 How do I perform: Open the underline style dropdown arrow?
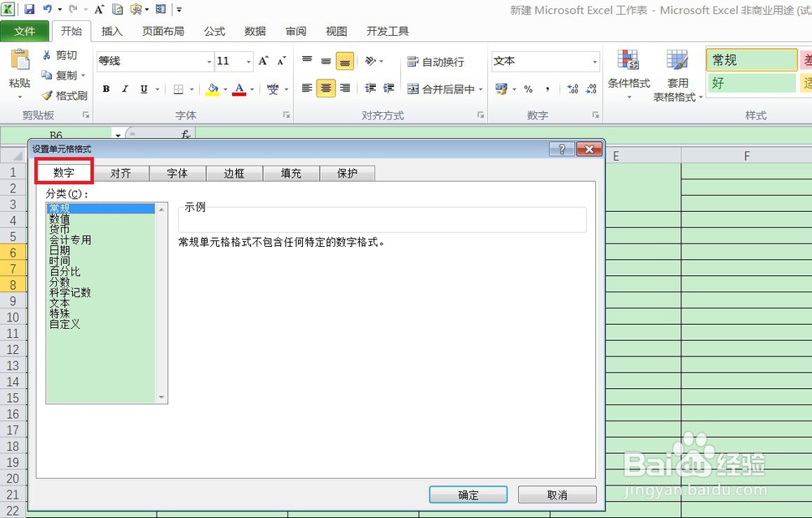pyautogui.click(x=157, y=89)
